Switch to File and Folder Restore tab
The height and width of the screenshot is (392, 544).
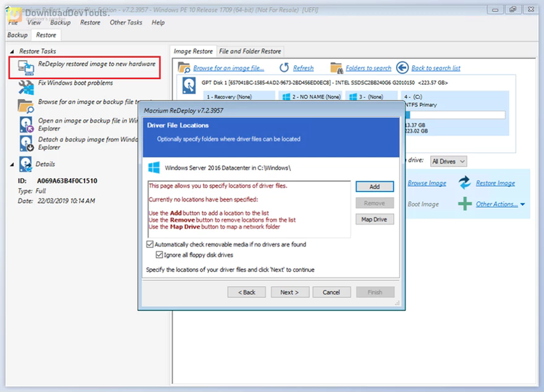[250, 51]
